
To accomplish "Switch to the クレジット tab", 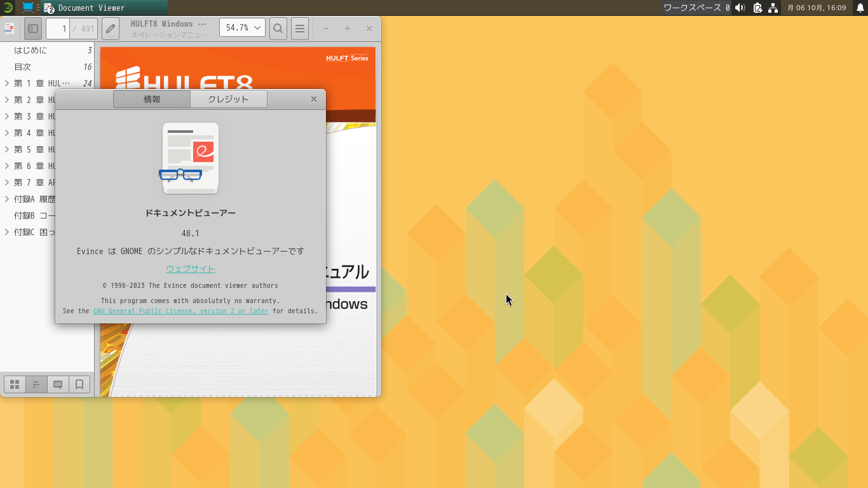I will click(229, 98).
